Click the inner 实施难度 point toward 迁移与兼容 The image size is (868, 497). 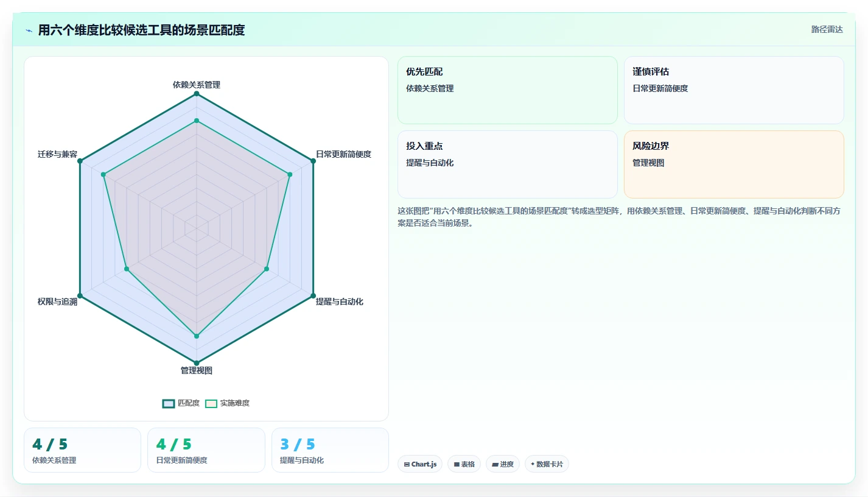point(103,175)
